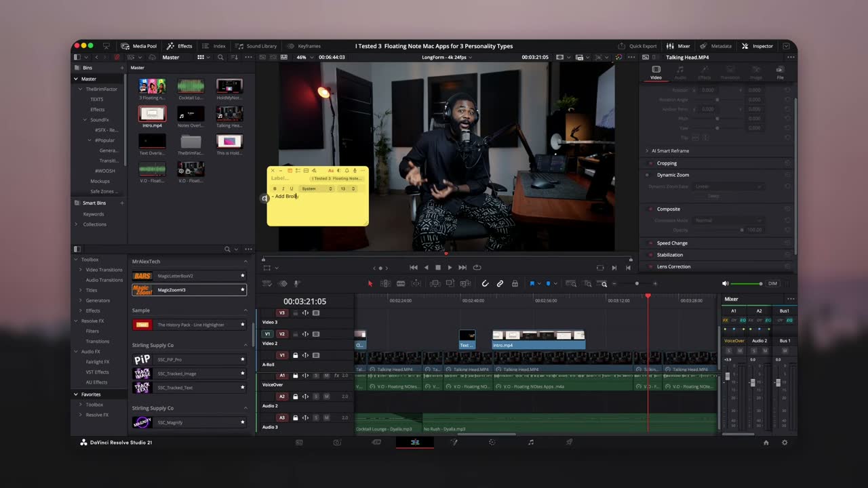Screen dimensions: 868x488
Task: Toggle the Inspector panel
Action: click(x=757, y=46)
